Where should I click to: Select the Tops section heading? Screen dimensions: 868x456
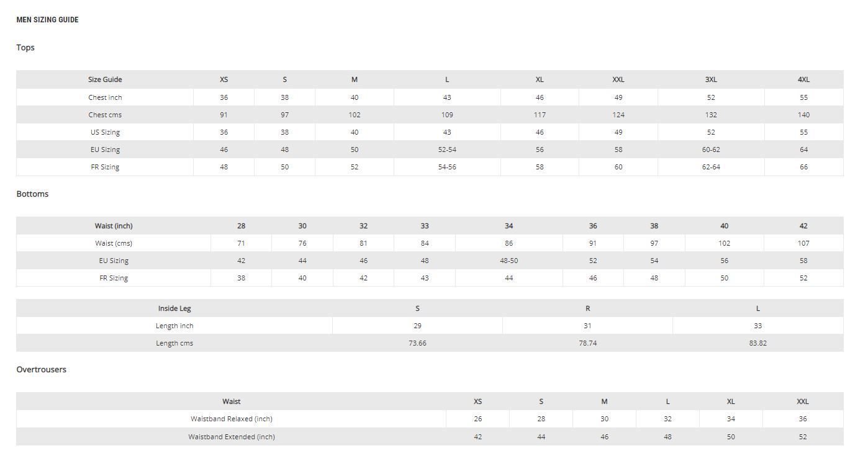(25, 48)
